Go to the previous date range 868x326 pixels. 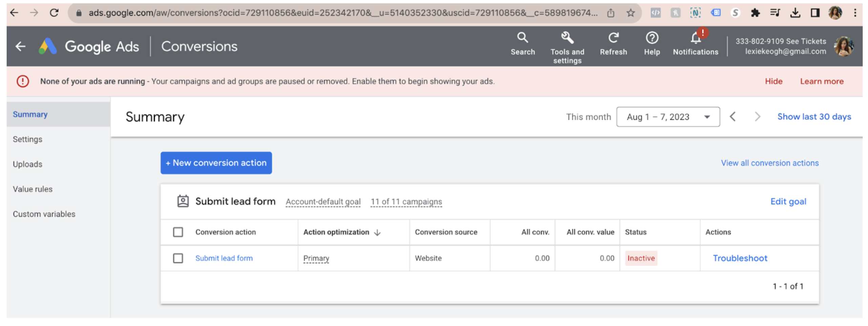tap(732, 117)
